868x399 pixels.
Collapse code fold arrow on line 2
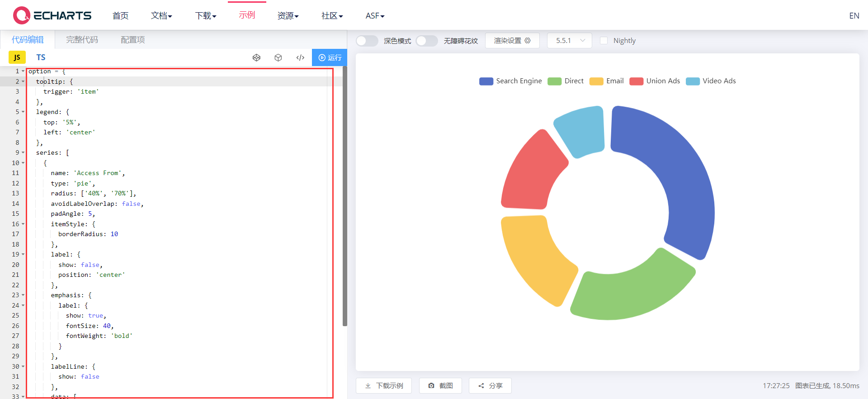[x=23, y=81]
